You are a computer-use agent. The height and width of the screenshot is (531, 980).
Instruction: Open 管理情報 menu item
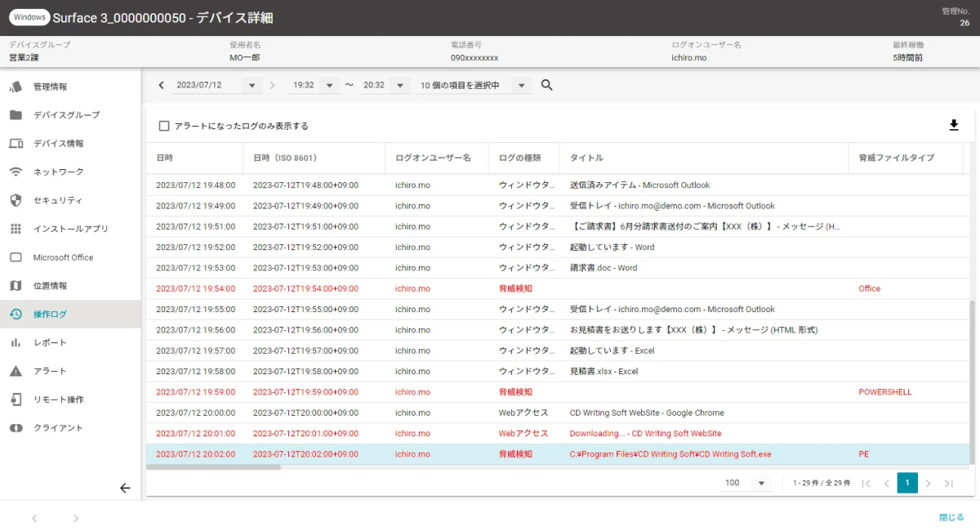[71, 87]
